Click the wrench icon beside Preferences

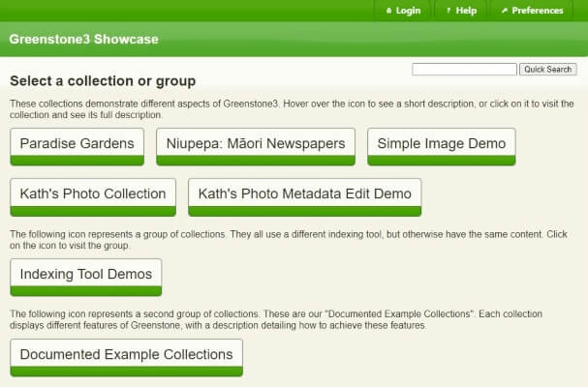[505, 11]
